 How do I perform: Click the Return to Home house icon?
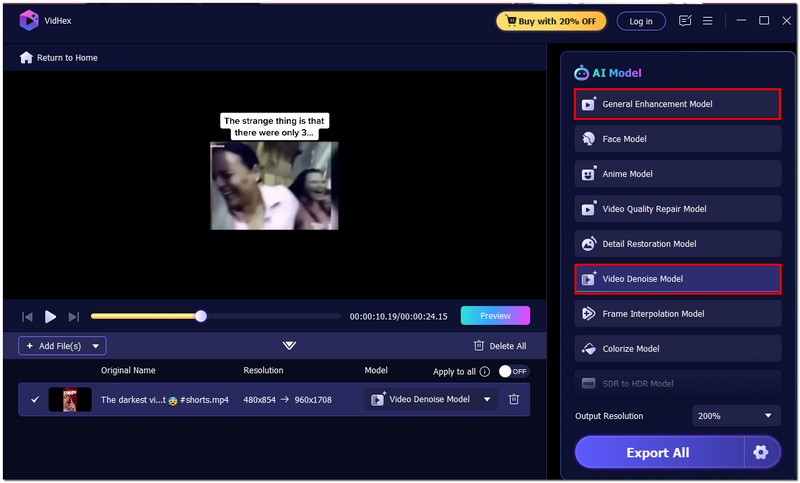point(26,58)
